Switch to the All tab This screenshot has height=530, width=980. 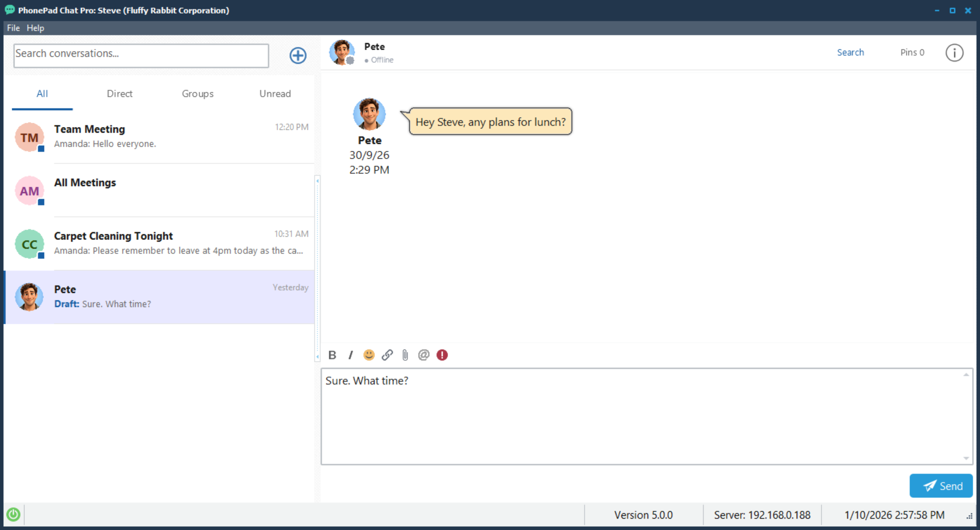point(42,94)
